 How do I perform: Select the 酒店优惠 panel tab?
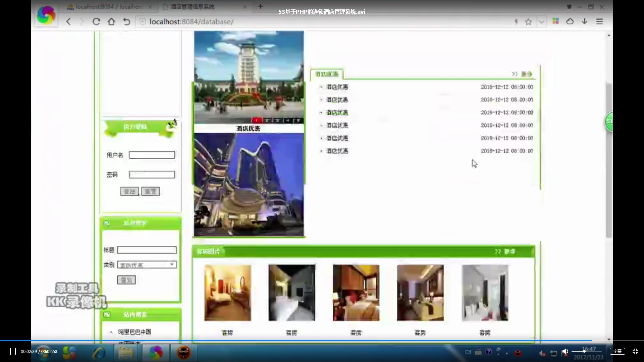327,74
